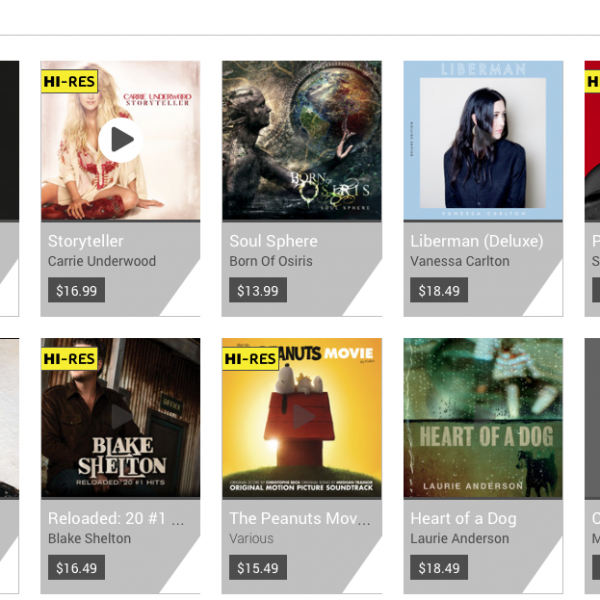
Task: Buy Soul Sphere for $13.99
Action: pyautogui.click(x=258, y=290)
